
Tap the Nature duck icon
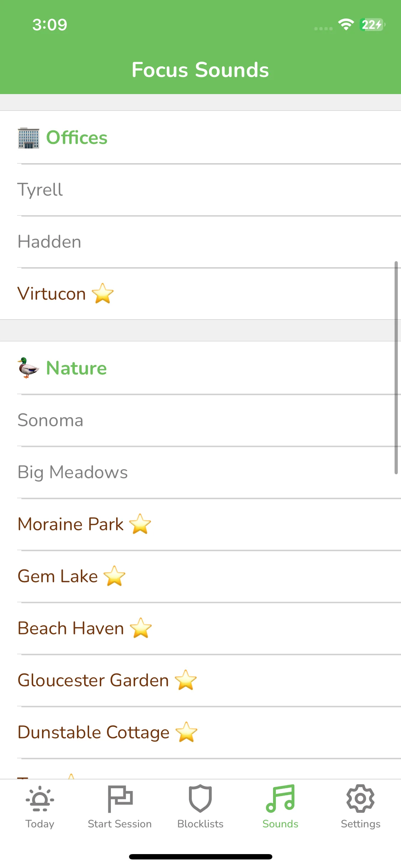pyautogui.click(x=29, y=368)
